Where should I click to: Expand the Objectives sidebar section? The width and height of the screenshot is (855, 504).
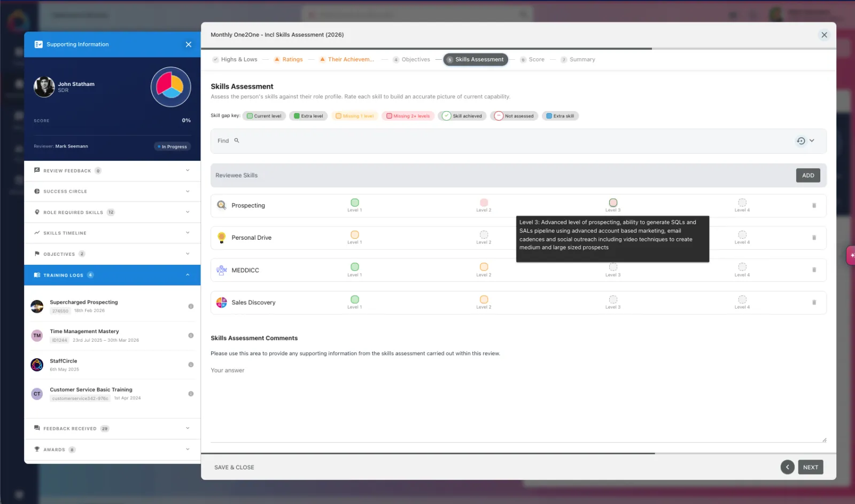(x=112, y=254)
